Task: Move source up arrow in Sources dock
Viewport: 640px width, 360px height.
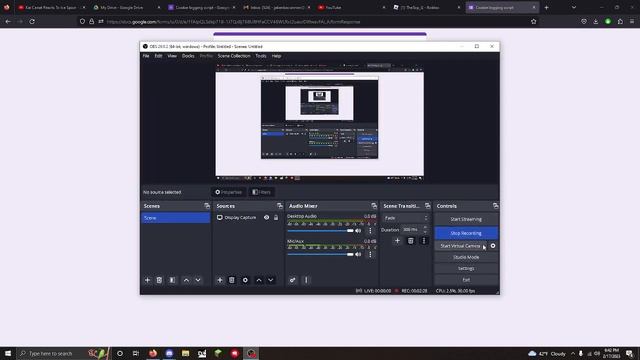Action: (x=259, y=280)
